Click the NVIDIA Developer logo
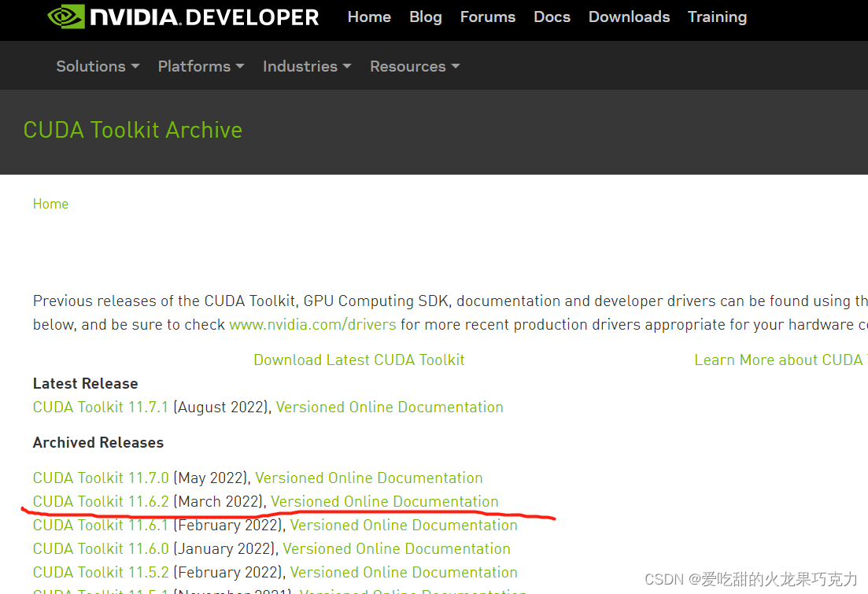The width and height of the screenshot is (868, 594). coord(183,17)
